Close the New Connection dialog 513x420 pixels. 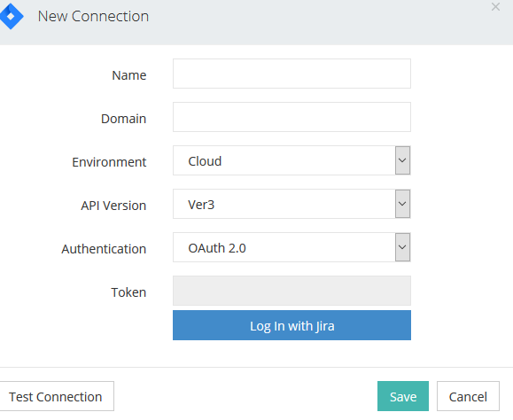[495, 7]
